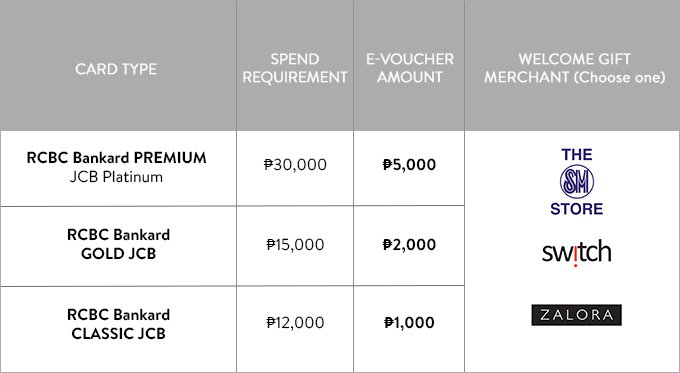Viewport: 680px width, 373px height.
Task: Click the SPEND REQUIREMENT header
Action: pyautogui.click(x=295, y=68)
